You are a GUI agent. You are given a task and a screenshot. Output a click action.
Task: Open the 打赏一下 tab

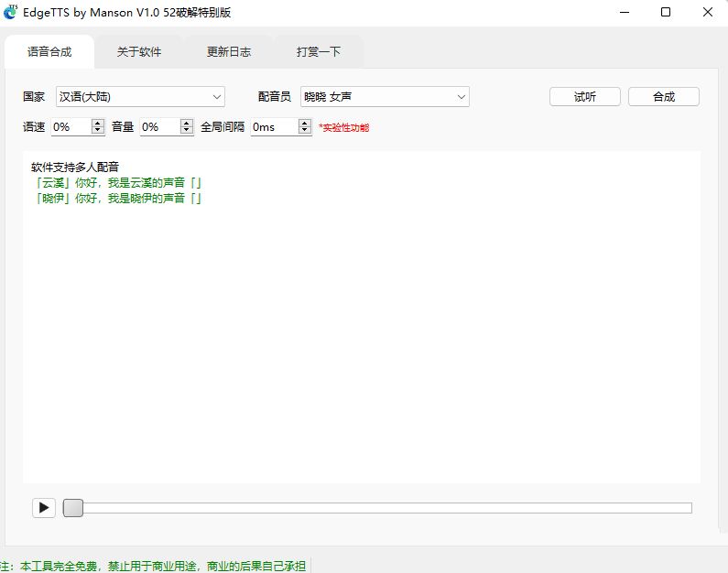tap(319, 51)
